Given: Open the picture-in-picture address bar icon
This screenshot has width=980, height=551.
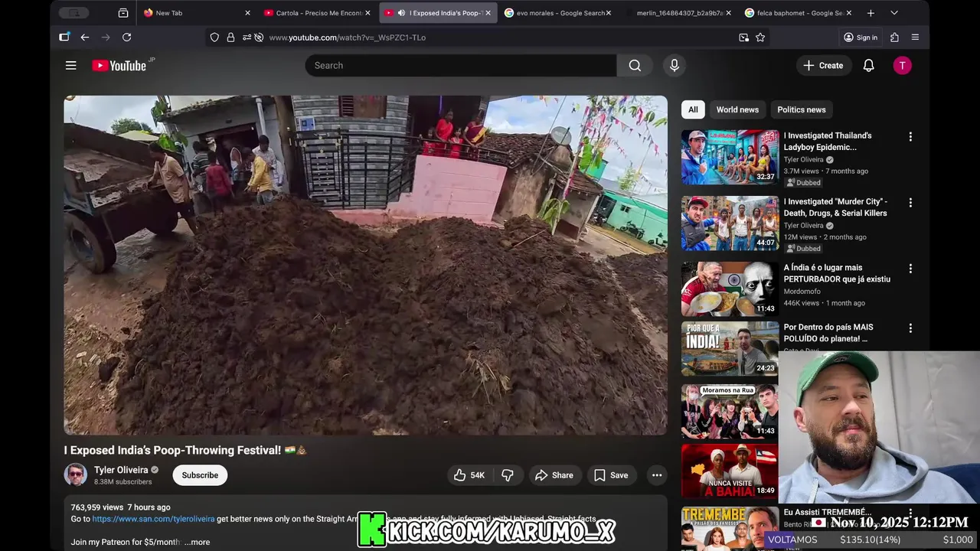Looking at the screenshot, I should (743, 37).
